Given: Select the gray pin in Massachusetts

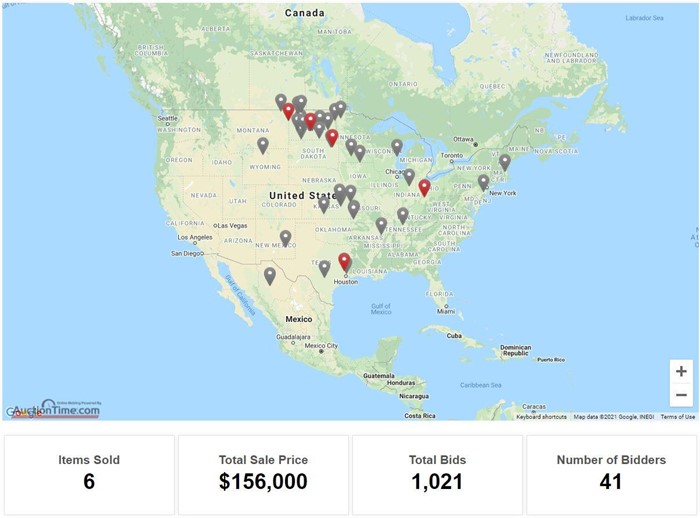Looking at the screenshot, I should pos(504,163).
